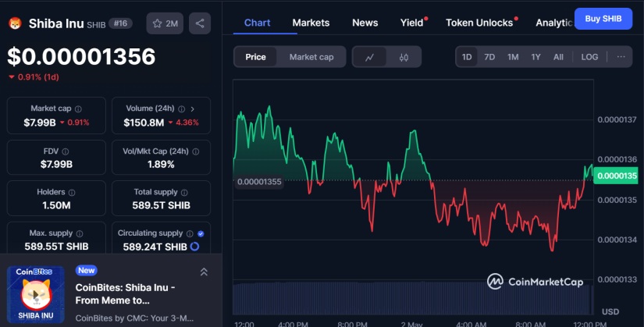
Task: Click the SHIB ticker symbol next to name
Action: (96, 25)
